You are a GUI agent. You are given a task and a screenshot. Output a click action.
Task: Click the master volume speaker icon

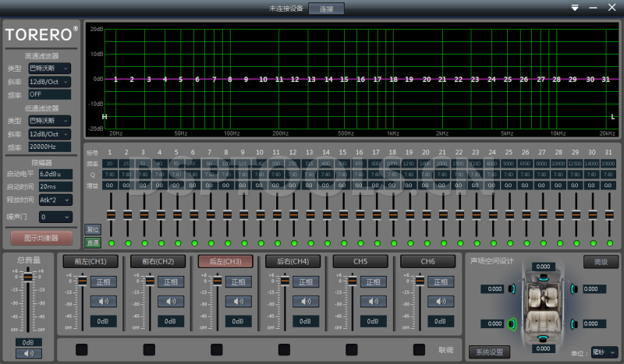click(x=29, y=353)
